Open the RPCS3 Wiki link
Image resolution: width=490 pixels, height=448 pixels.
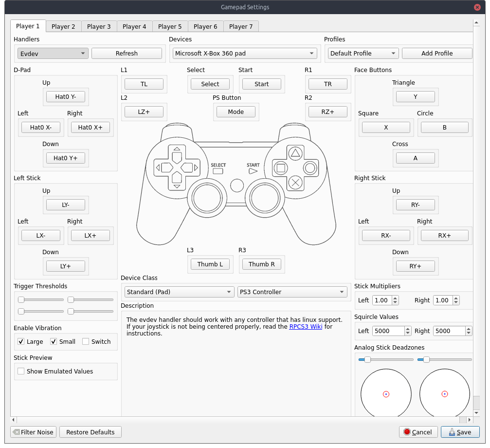[306, 327]
